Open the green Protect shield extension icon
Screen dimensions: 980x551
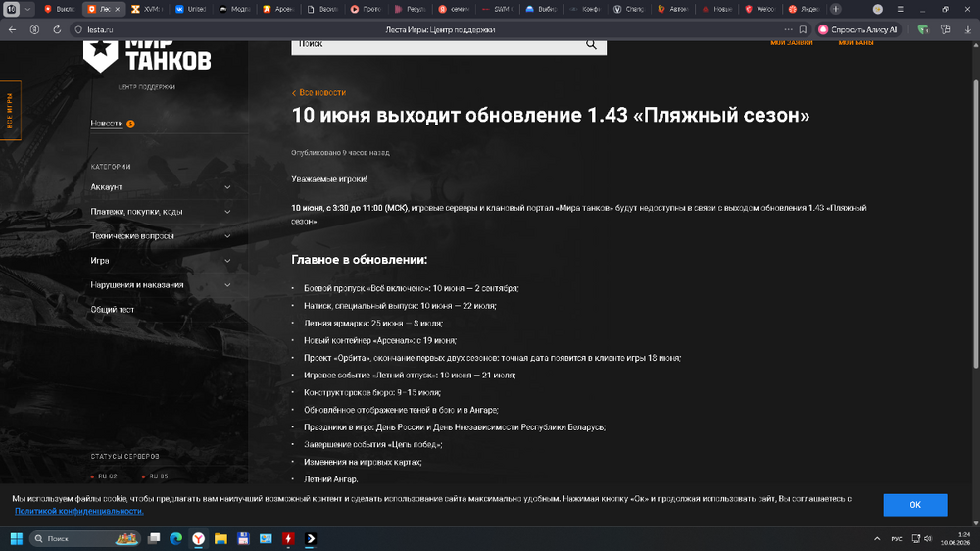pyautogui.click(x=923, y=30)
